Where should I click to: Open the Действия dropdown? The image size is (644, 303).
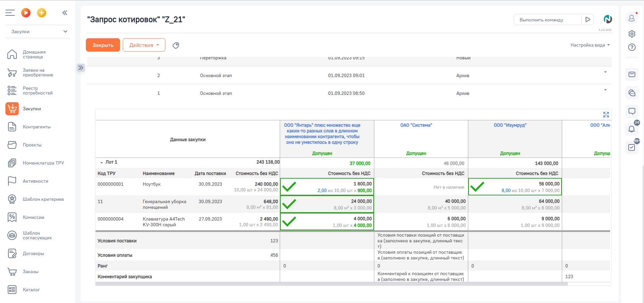point(144,45)
